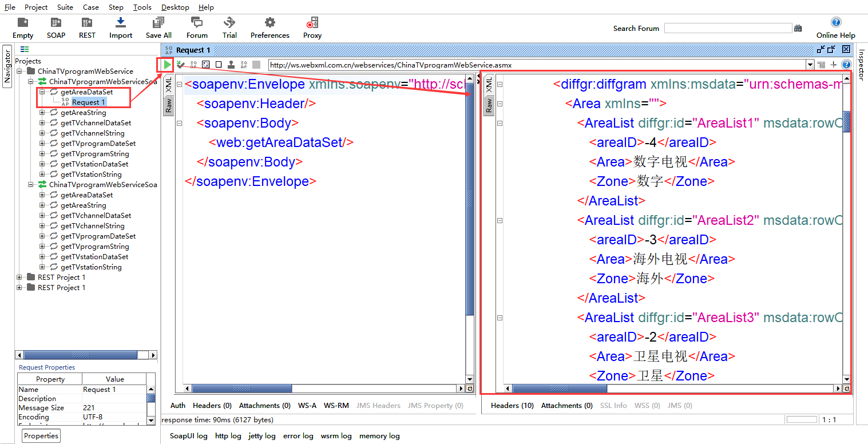
Task: Click the binoculars search forum icon
Action: point(798,28)
